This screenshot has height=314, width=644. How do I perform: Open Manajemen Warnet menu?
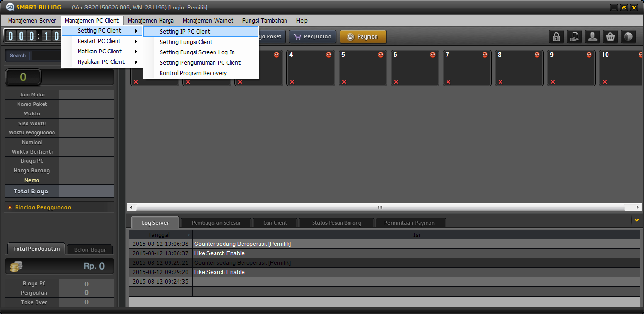point(208,20)
